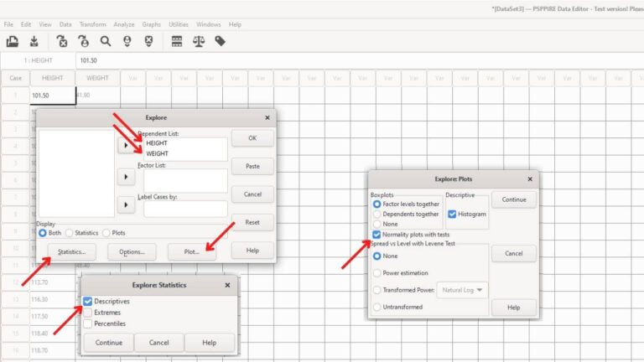Move variable to Dependent List arrow

coord(126,145)
